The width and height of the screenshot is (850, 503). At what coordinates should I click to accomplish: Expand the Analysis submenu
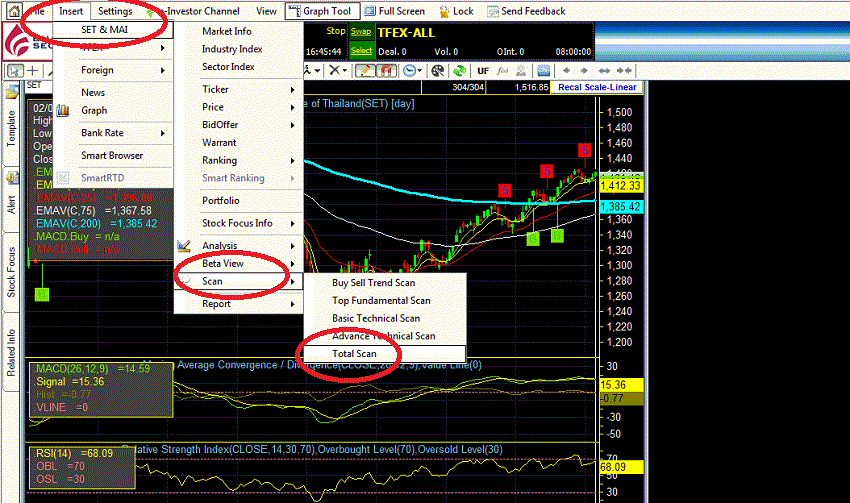239,246
